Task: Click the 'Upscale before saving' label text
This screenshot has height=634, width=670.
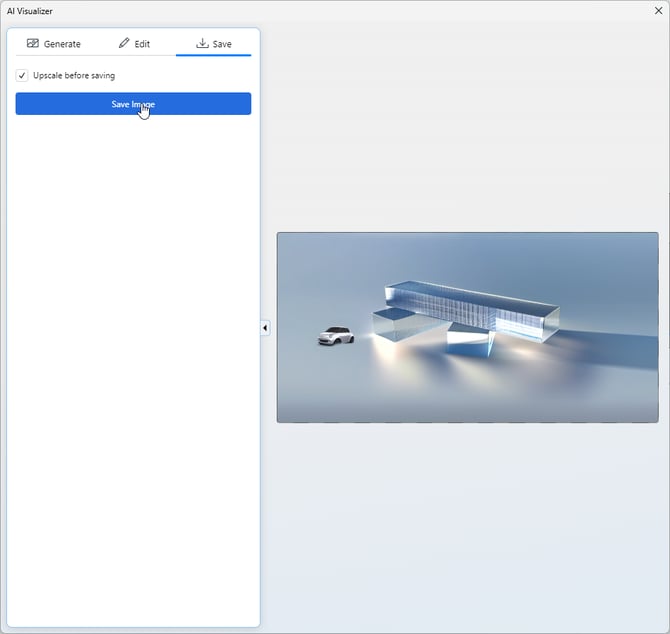Action: pos(74,76)
